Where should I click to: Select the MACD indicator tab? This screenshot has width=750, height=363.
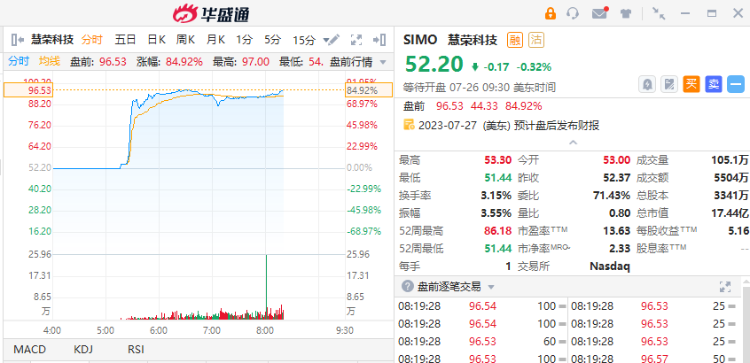(x=30, y=349)
